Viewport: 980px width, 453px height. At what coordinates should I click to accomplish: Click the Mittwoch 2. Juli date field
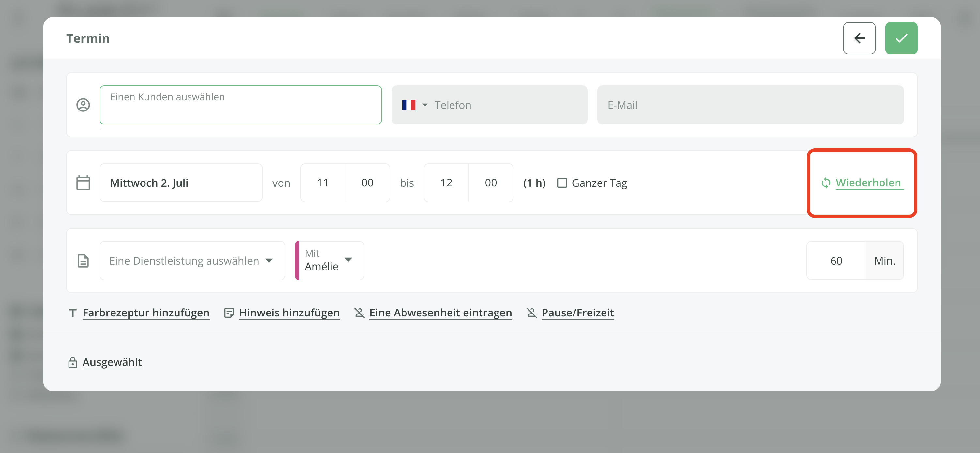point(181,183)
